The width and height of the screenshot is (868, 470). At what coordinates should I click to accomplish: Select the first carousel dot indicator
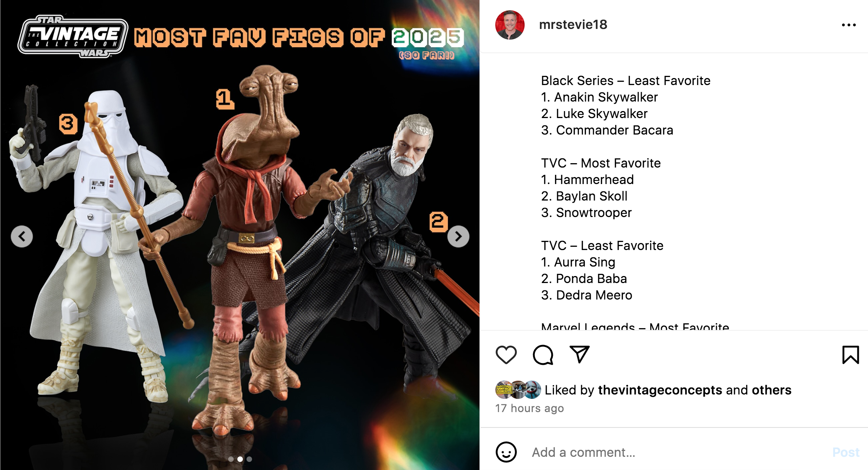pyautogui.click(x=231, y=459)
